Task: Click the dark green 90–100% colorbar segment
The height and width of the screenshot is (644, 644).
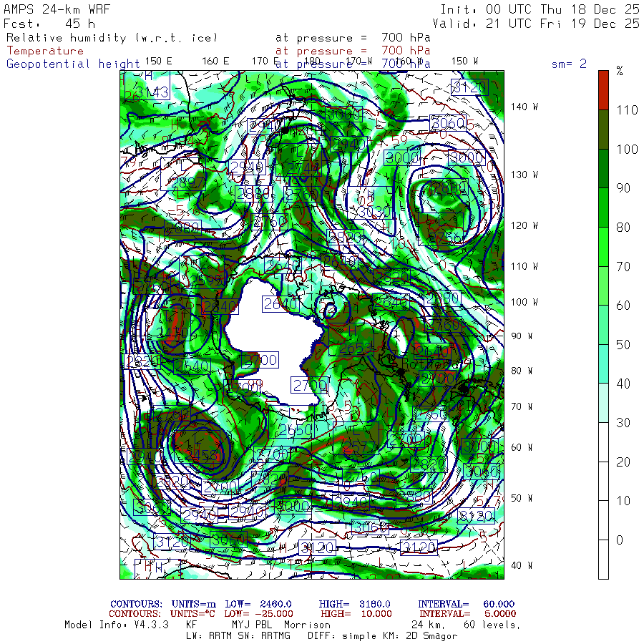Action: [603, 168]
